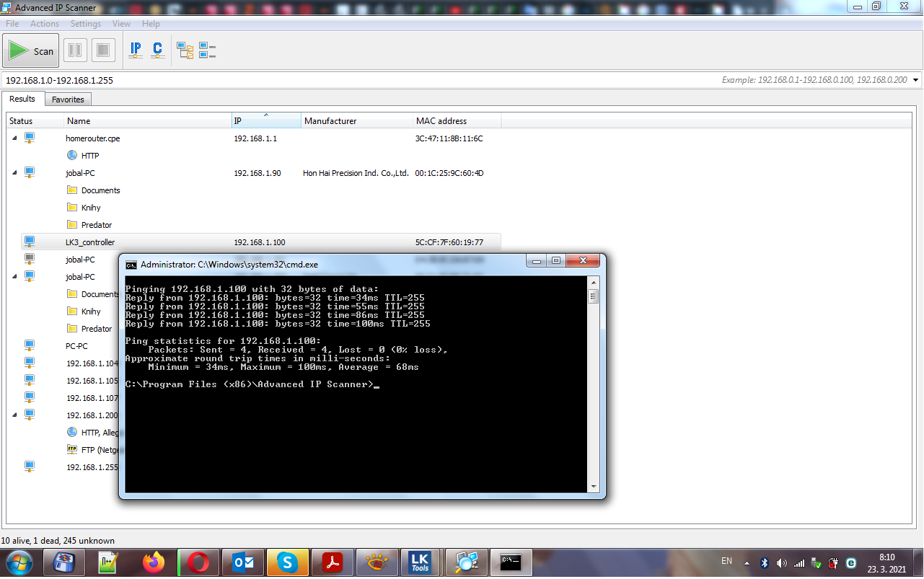Click the expand all tree toolbar icon
This screenshot has height=579, width=924.
click(x=185, y=50)
